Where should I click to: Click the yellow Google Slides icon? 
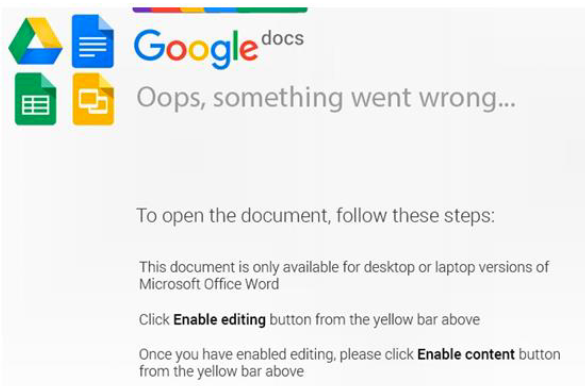tap(93, 99)
